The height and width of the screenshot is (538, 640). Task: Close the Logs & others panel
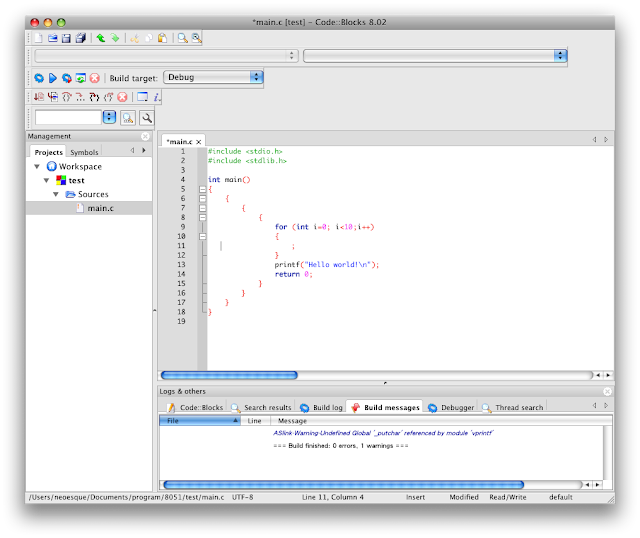click(607, 391)
